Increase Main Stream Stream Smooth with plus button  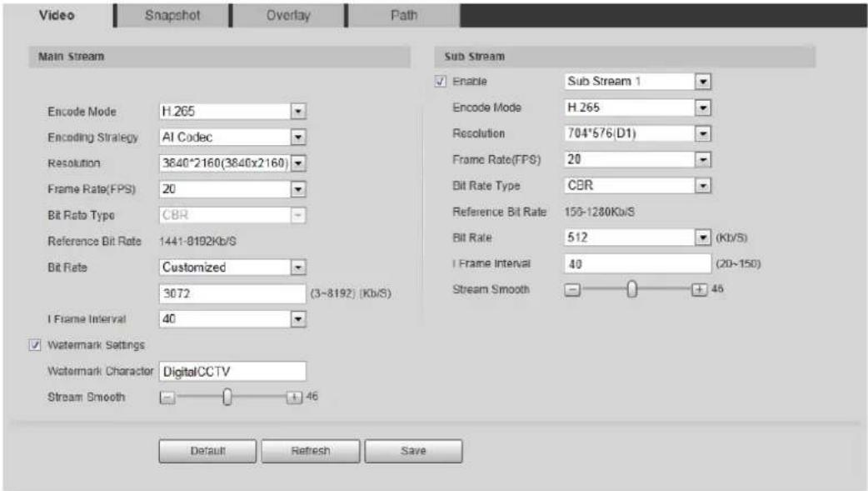[295, 397]
